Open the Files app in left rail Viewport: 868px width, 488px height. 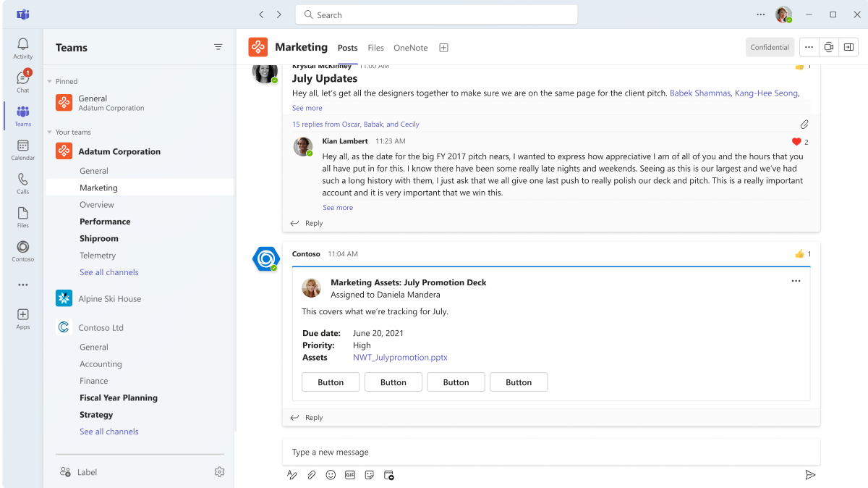coord(22,217)
